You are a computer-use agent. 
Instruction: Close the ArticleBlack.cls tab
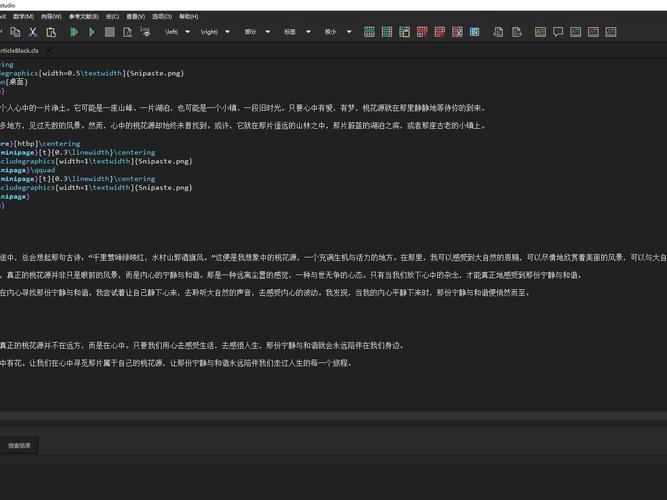click(48, 50)
